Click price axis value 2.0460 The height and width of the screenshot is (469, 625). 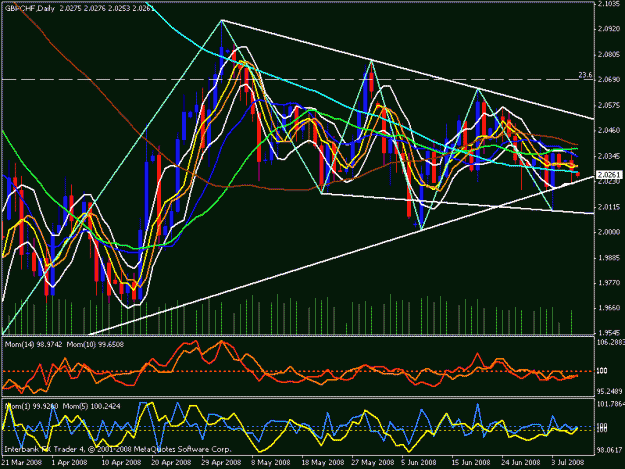click(x=609, y=130)
